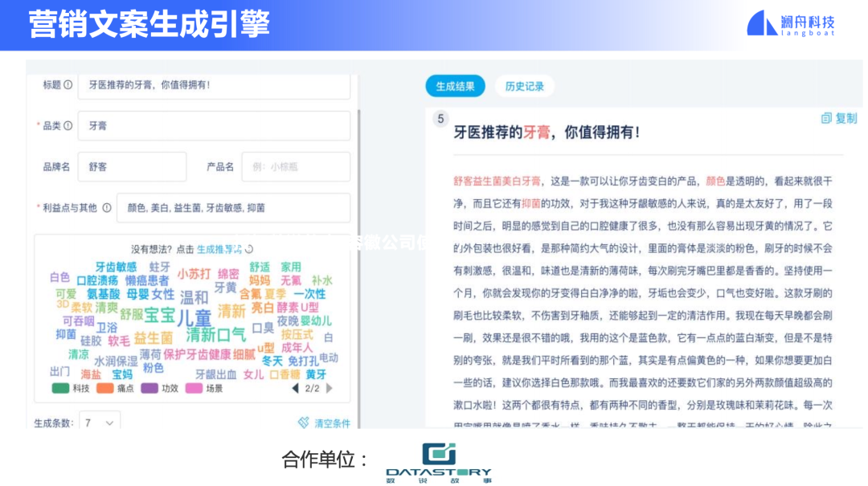Click the 澜舟科技 logo in top corner

point(792,22)
